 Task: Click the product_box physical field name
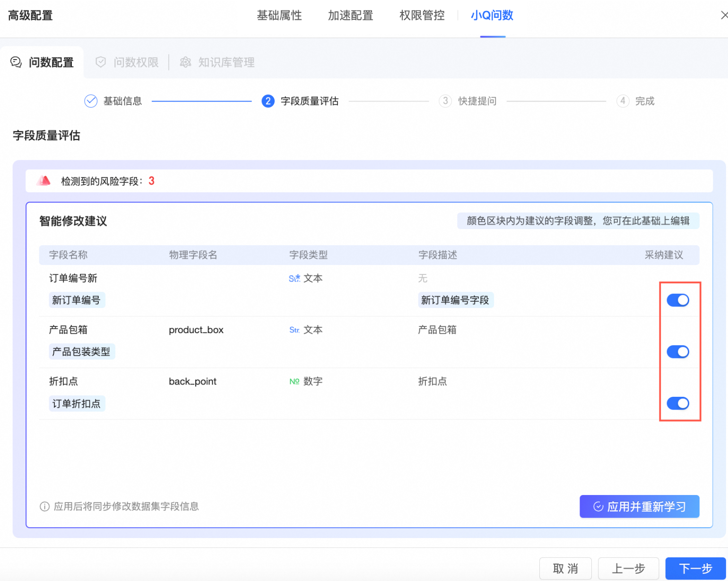[196, 330]
